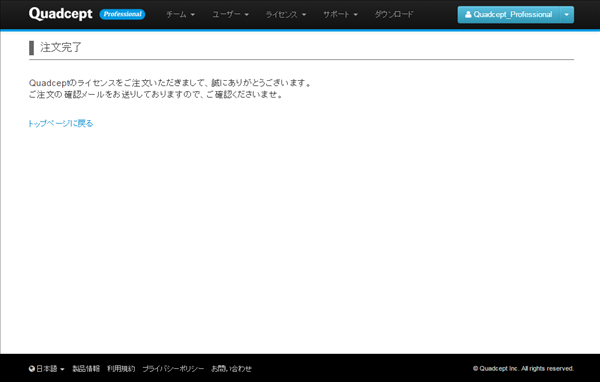Open the ユーザー dropdown menu
600x382 pixels.
pos(230,15)
